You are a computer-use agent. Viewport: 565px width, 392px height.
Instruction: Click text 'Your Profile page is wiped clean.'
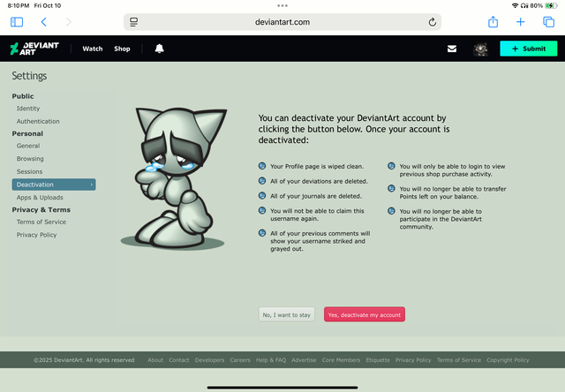[317, 167]
